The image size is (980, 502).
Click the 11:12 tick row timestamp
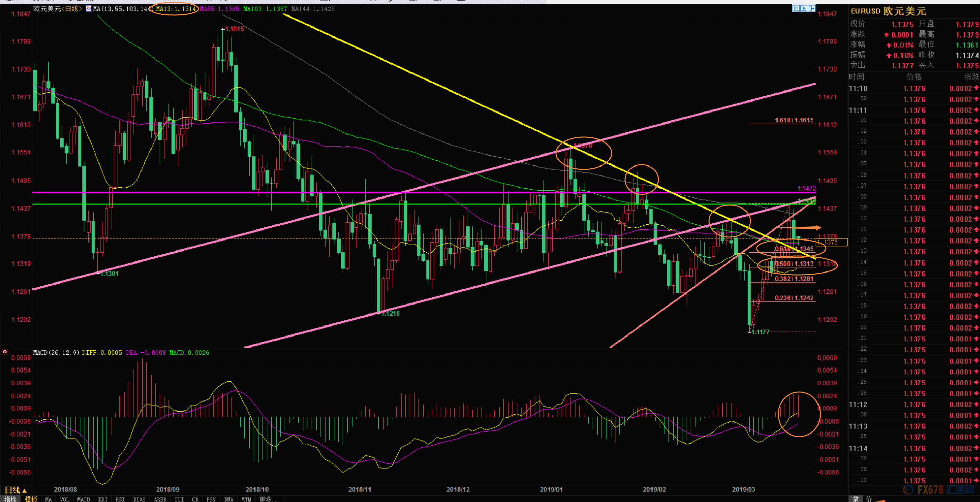pos(858,404)
